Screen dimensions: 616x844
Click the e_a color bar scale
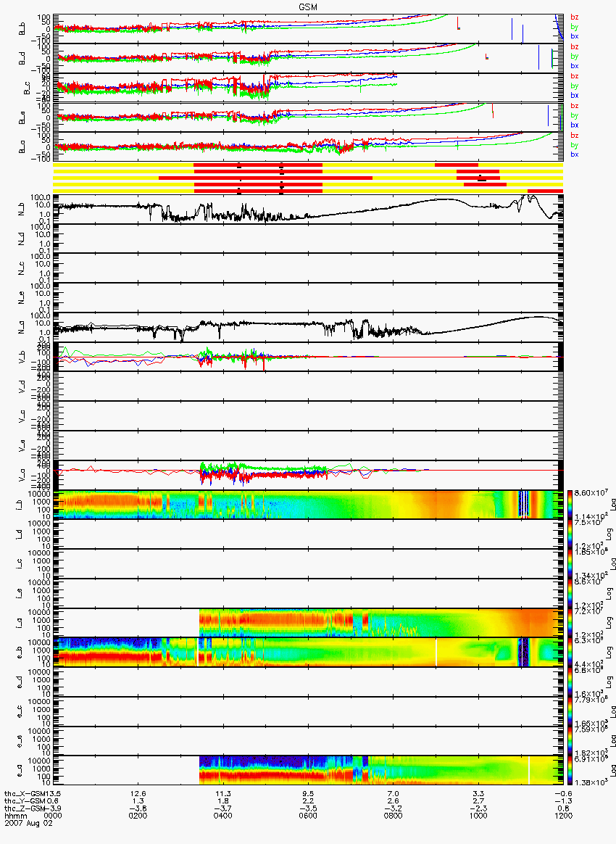[570, 770]
